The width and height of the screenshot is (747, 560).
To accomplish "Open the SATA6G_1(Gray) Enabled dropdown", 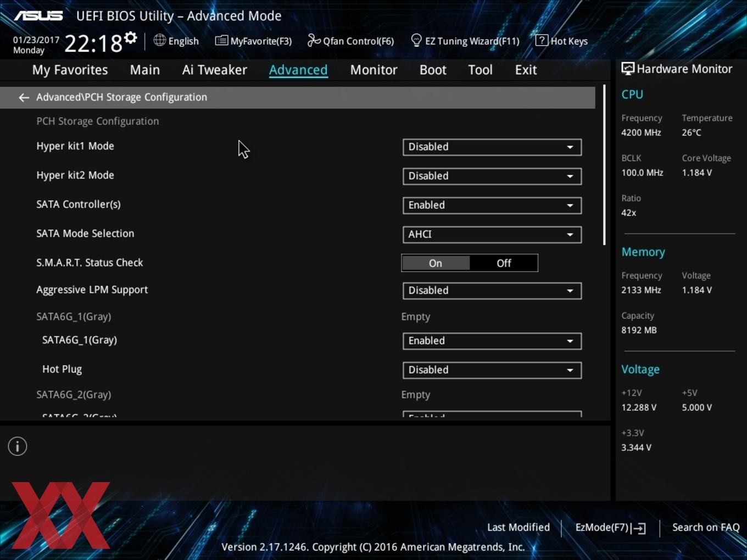I will pos(492,341).
